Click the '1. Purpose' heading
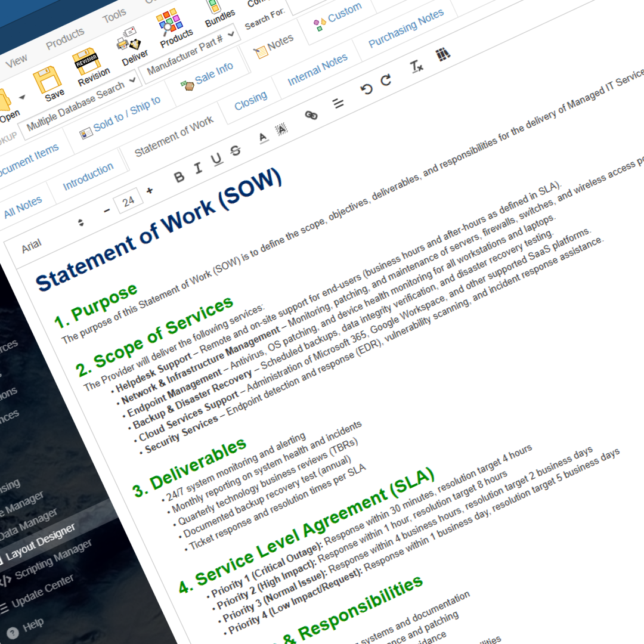 (95, 306)
